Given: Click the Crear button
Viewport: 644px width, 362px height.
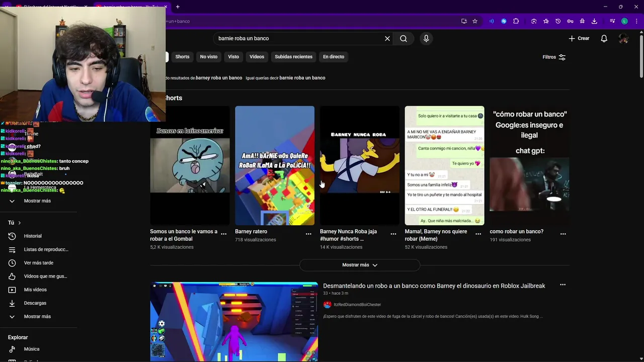Looking at the screenshot, I should pos(579,38).
